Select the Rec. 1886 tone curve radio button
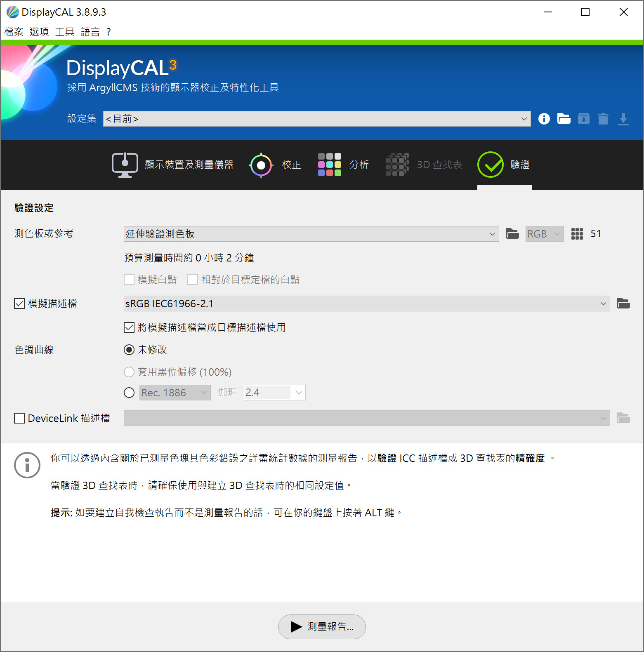 129,393
